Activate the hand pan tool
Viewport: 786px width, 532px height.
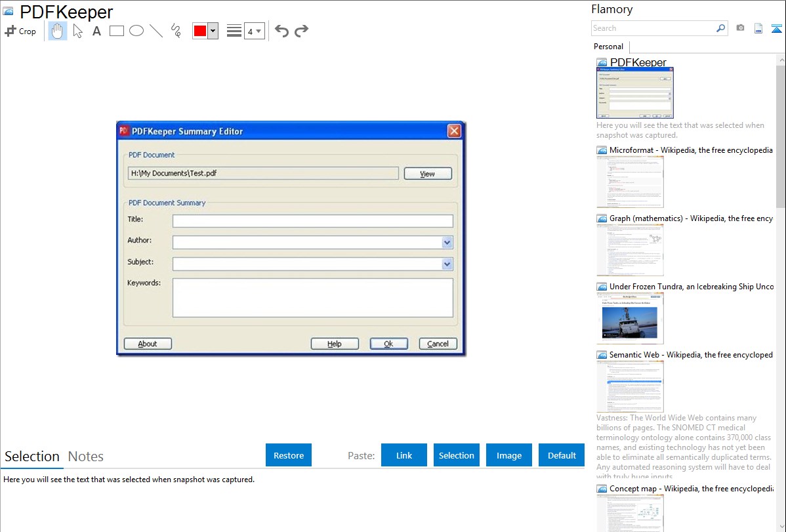point(57,31)
